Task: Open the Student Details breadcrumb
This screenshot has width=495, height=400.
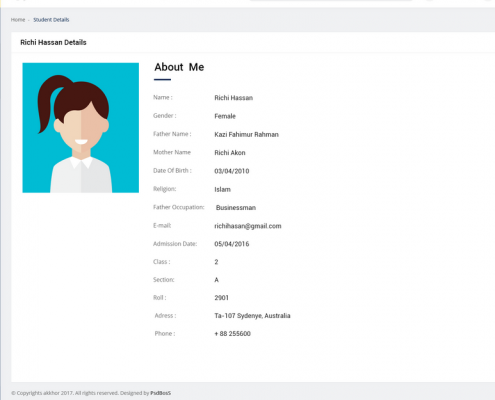Action: [x=51, y=20]
